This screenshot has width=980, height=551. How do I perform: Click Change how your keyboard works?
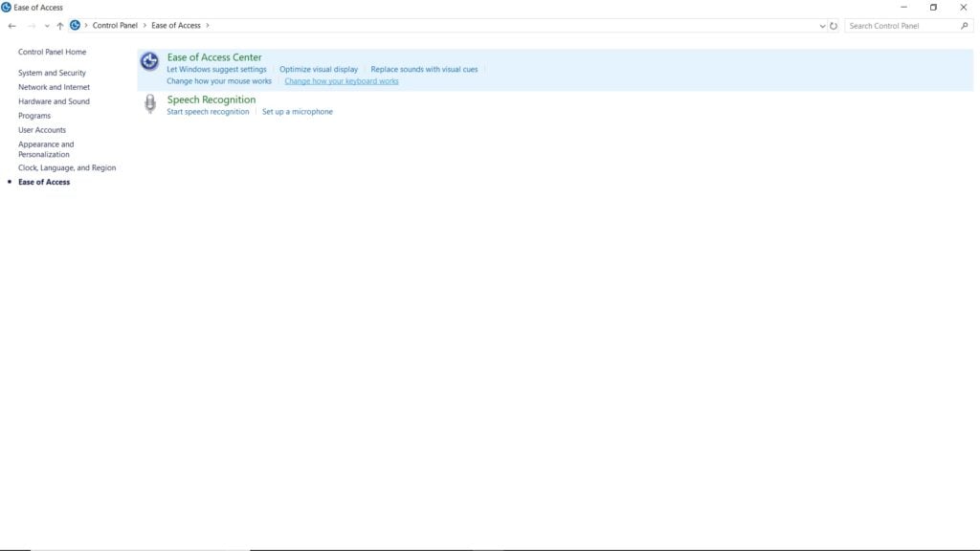[x=342, y=81]
